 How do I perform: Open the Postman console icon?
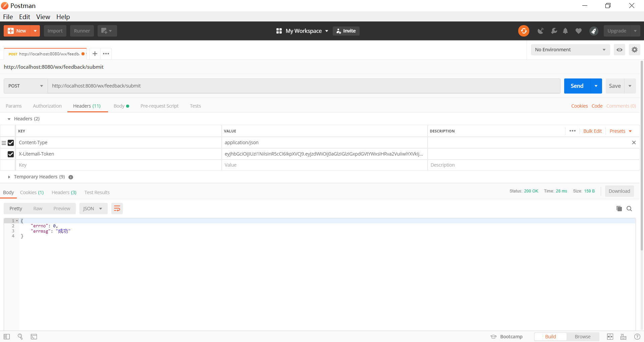(34, 337)
